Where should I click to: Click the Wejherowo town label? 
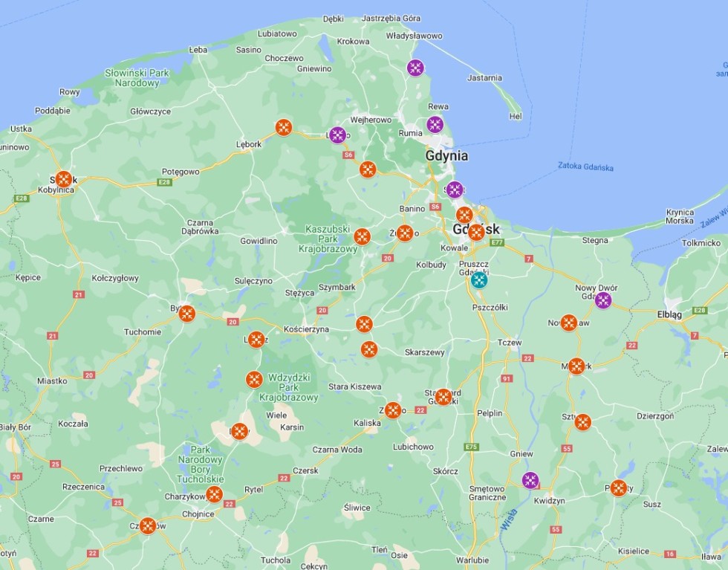coord(371,120)
